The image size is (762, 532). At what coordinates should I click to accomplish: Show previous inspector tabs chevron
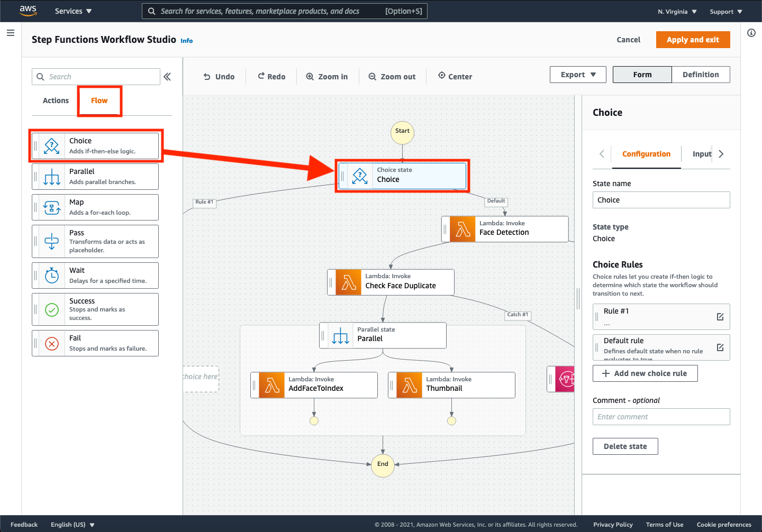click(602, 154)
